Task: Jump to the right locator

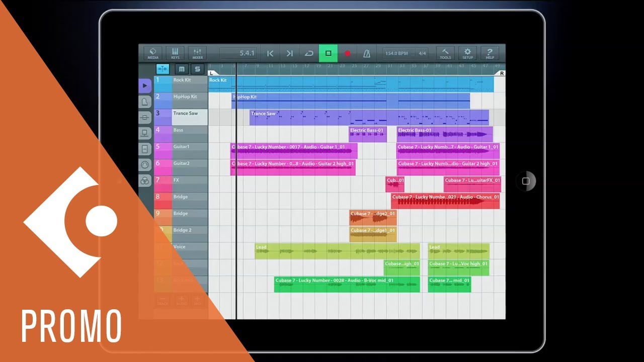Action: (289, 53)
